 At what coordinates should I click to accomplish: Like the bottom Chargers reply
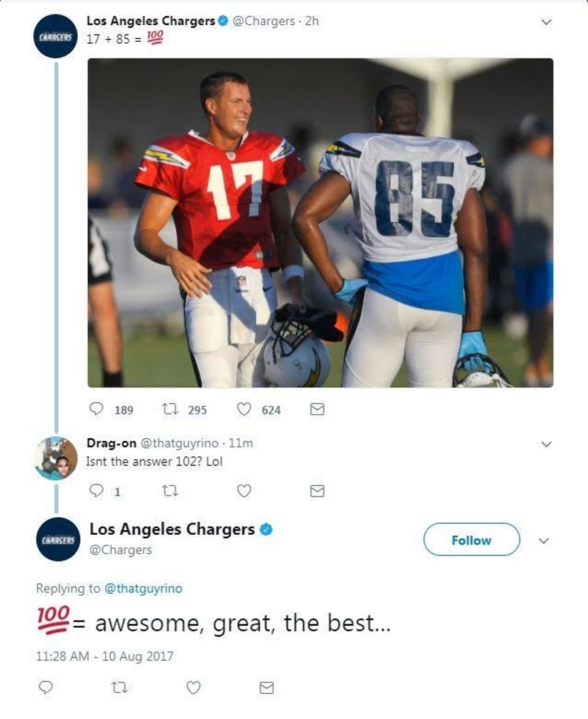pyautogui.click(x=193, y=688)
